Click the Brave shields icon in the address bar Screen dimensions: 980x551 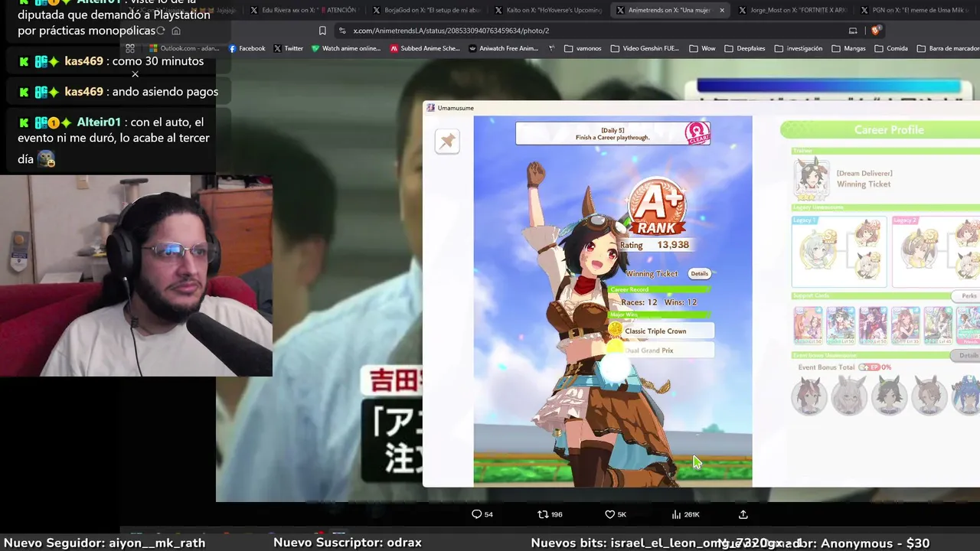pos(877,31)
